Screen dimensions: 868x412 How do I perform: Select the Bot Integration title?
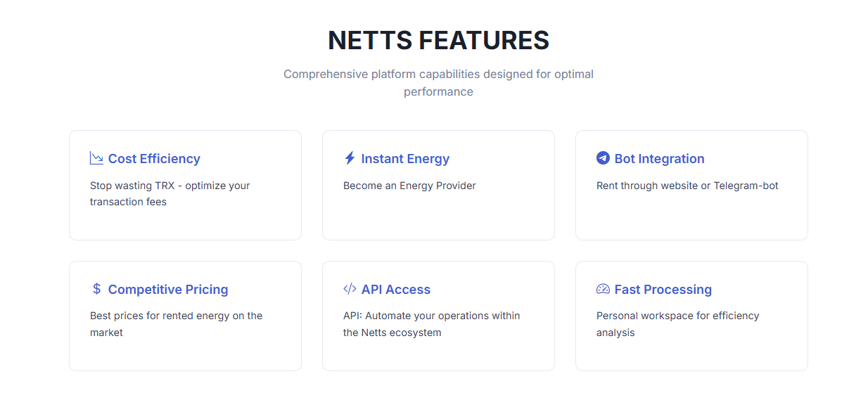pos(659,159)
